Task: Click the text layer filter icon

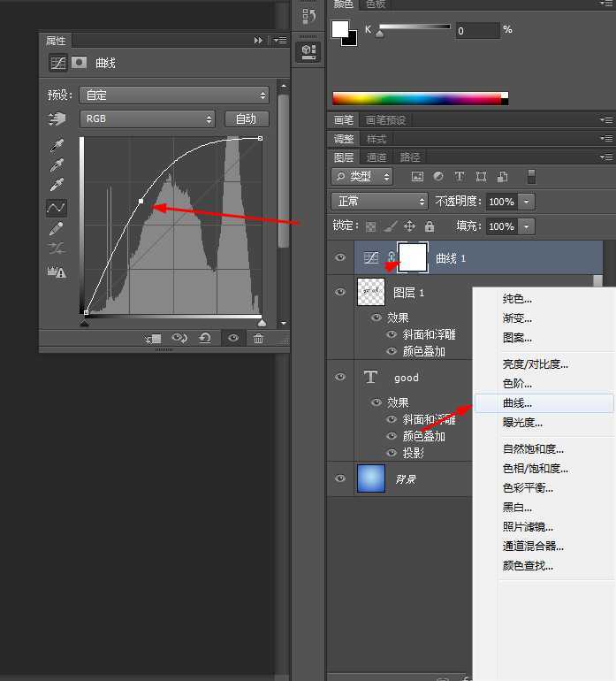Action: [x=460, y=177]
